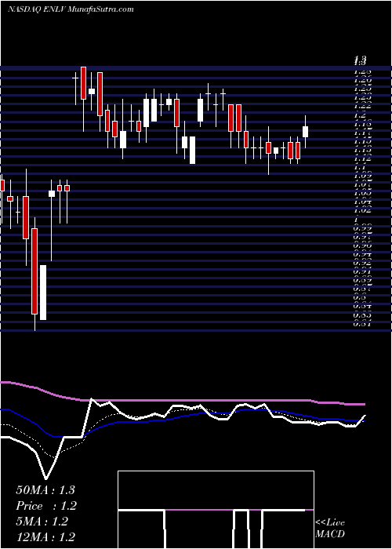This screenshot has height=549, width=392.
Task: Click the tall white candle beside the biggest red candle
Action: click(x=43, y=293)
